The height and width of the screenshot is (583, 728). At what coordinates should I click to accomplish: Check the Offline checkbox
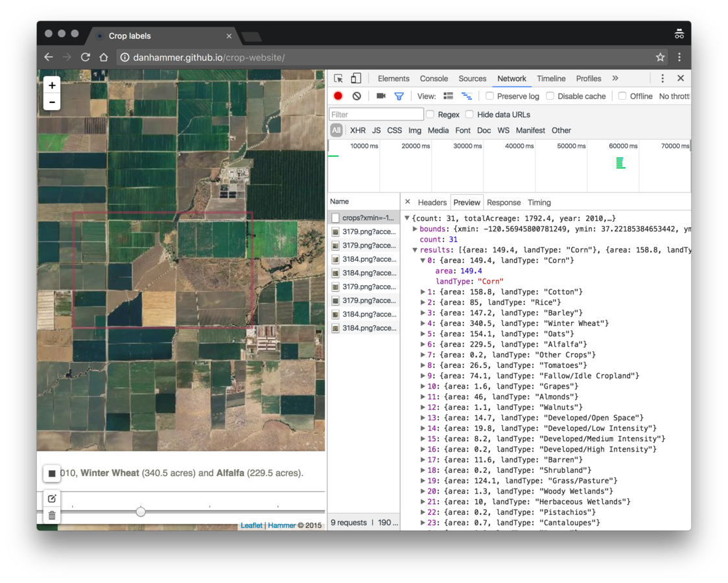pyautogui.click(x=622, y=96)
